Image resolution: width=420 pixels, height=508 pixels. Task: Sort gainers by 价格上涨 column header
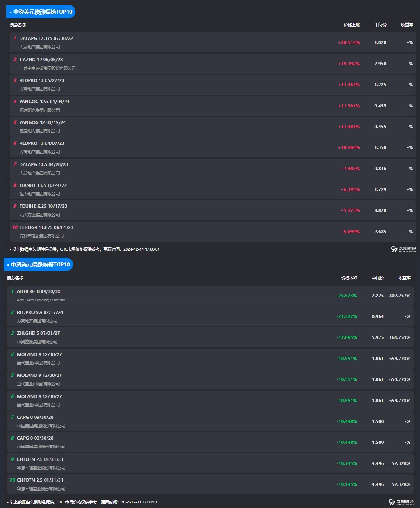(x=352, y=25)
